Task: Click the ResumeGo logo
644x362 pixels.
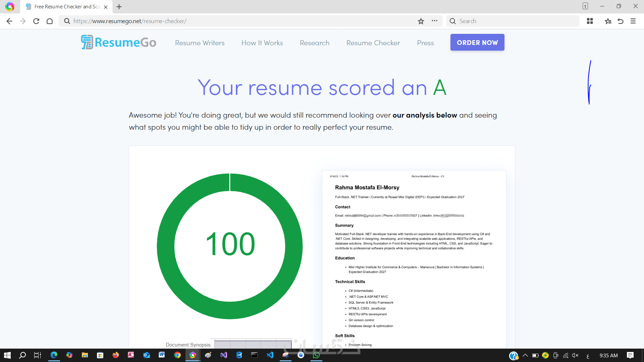Action: point(119,42)
